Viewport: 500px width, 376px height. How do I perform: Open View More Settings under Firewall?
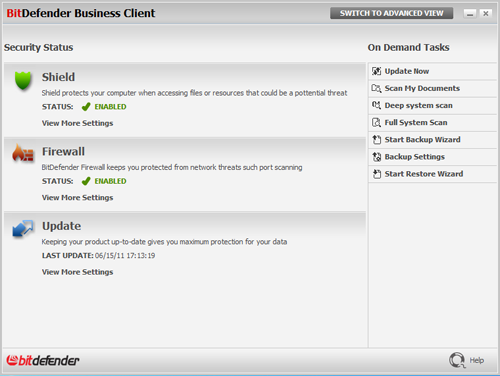click(x=77, y=197)
